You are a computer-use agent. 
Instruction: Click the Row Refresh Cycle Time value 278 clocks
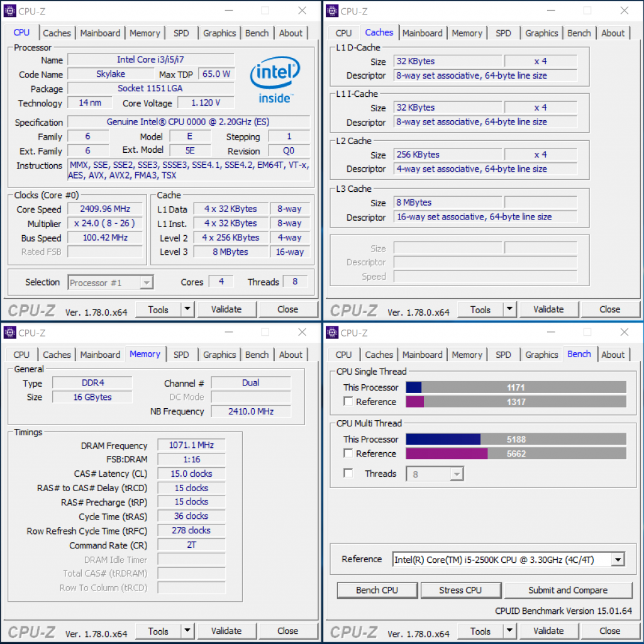(191, 531)
